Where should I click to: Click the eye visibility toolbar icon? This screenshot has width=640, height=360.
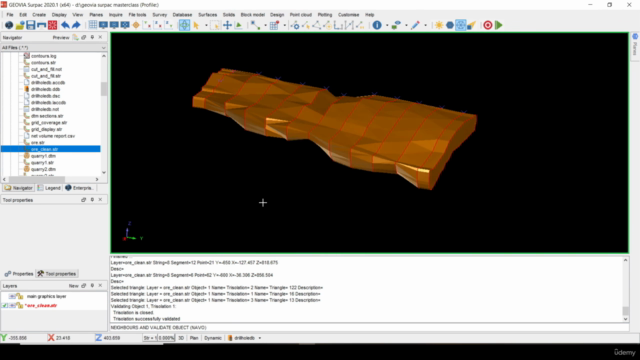point(396,25)
